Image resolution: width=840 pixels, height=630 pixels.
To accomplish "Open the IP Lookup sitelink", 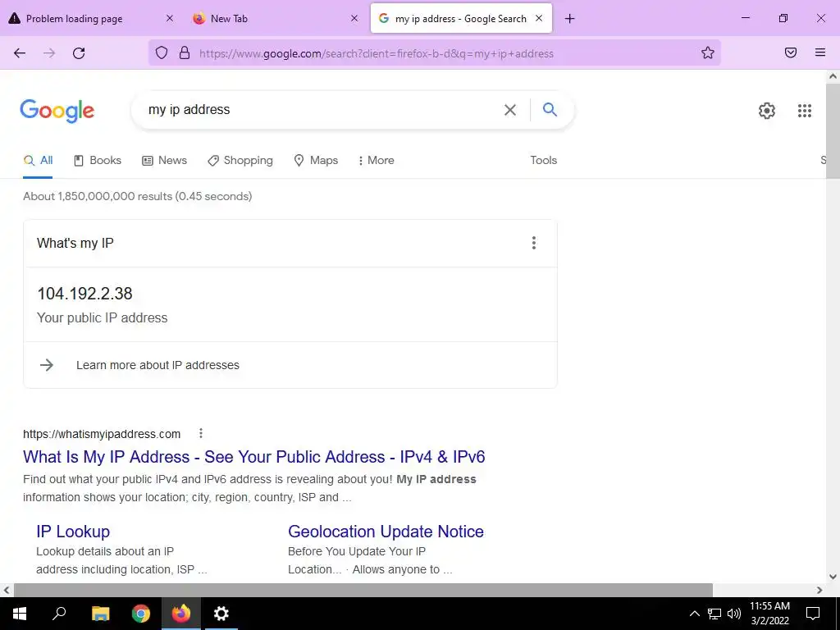I will coord(73,531).
